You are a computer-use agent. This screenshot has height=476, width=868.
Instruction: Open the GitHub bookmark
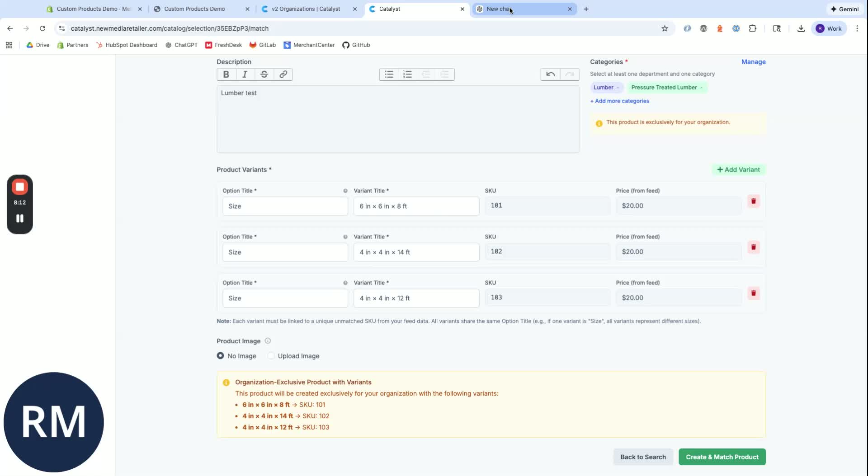(356, 45)
